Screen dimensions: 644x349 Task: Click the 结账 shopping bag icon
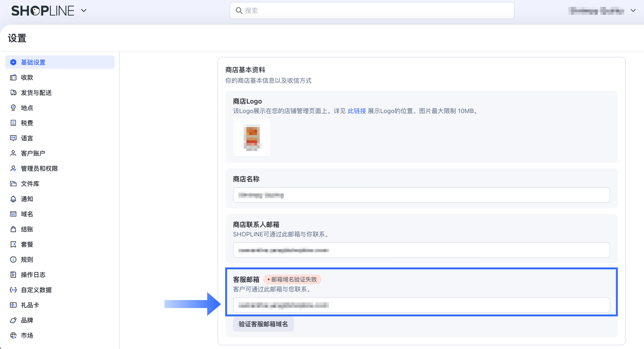point(13,229)
